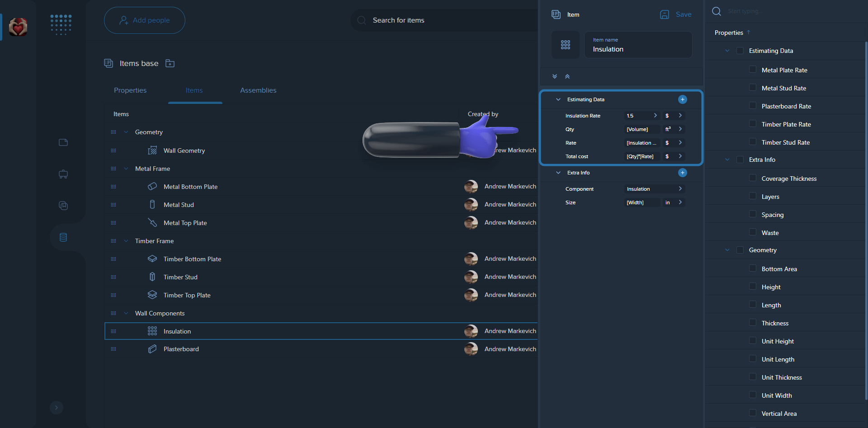Image resolution: width=868 pixels, height=428 pixels.
Task: Collapse the Geometry items group
Action: click(x=126, y=132)
